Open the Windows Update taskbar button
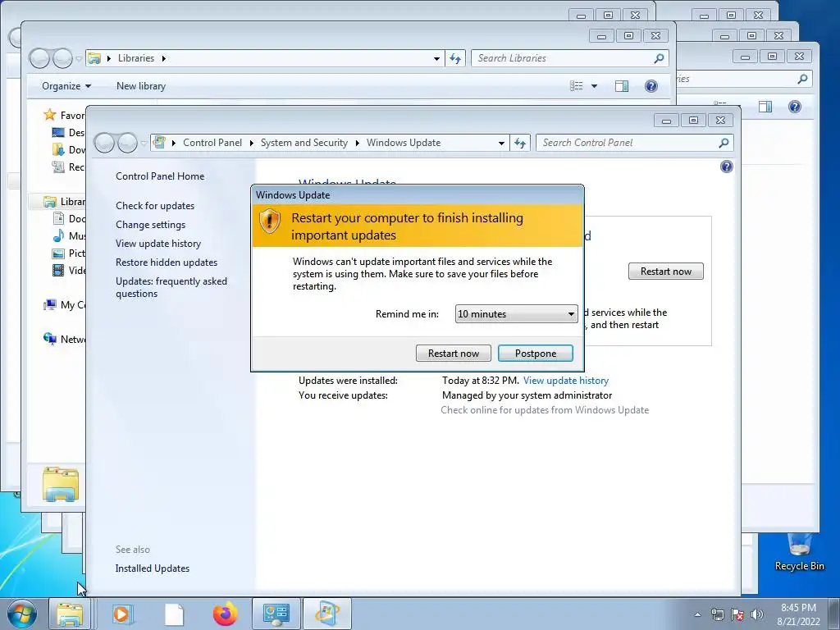The height and width of the screenshot is (630, 840). (327, 614)
